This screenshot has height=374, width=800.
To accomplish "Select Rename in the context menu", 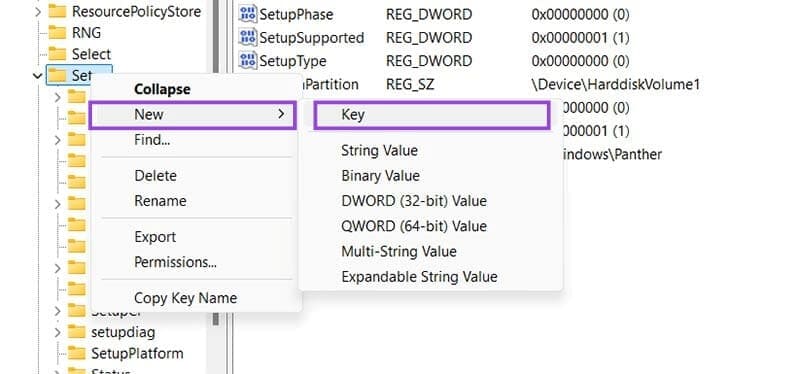I will [x=160, y=201].
